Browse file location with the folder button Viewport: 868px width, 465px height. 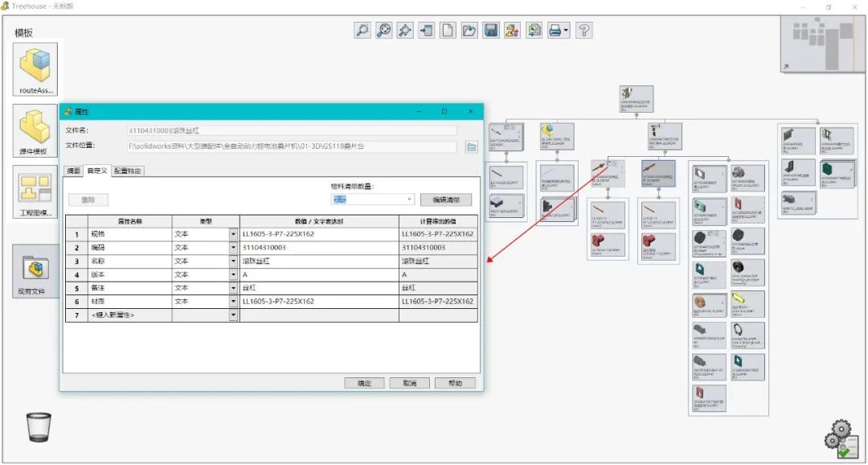(472, 147)
